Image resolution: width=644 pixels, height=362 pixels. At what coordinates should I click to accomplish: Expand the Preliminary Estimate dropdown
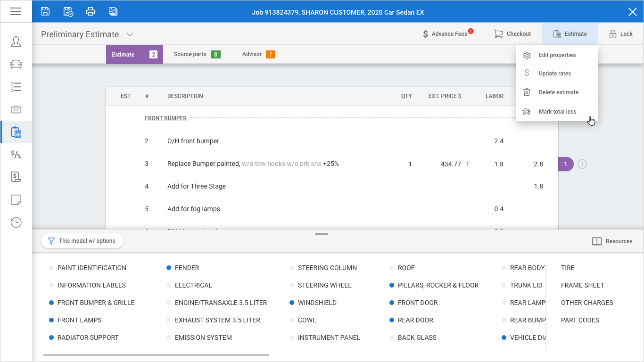click(130, 34)
